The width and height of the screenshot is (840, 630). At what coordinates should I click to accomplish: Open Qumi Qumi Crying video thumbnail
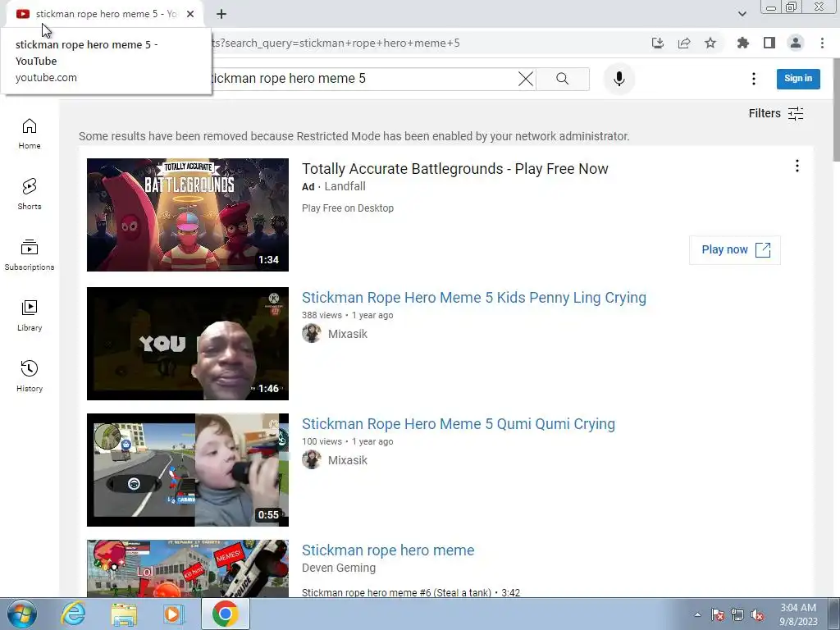(x=188, y=470)
